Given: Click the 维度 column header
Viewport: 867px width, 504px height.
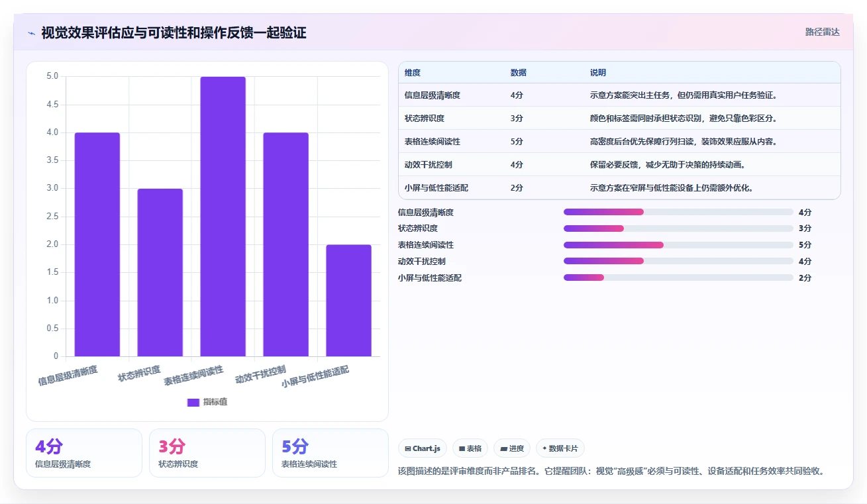Looking at the screenshot, I should 413,73.
